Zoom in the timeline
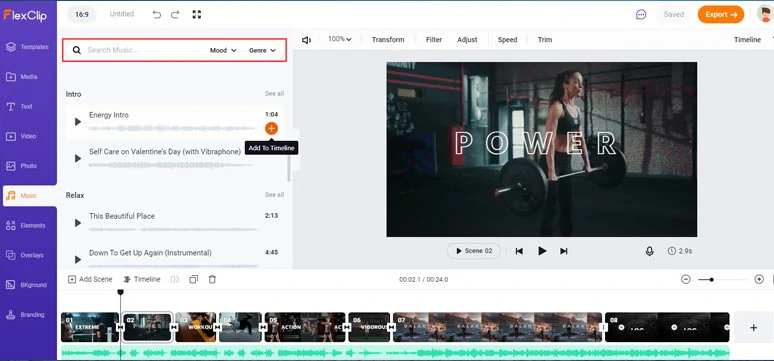The image size is (774, 361). tap(759, 279)
